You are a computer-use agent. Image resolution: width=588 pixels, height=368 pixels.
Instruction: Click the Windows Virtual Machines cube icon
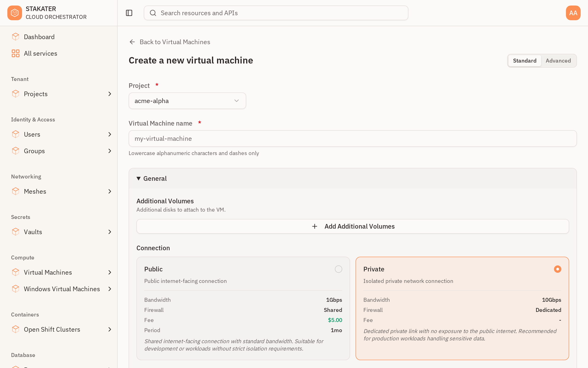[x=16, y=289]
